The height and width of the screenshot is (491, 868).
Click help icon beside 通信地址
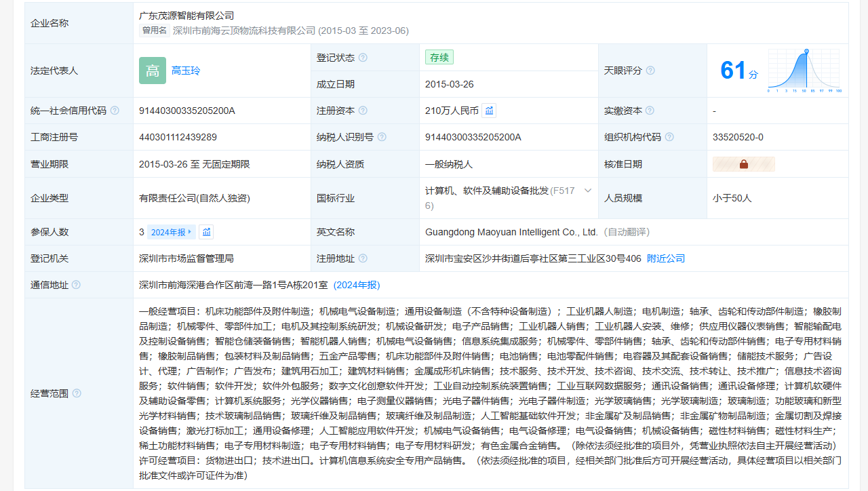[76, 285]
